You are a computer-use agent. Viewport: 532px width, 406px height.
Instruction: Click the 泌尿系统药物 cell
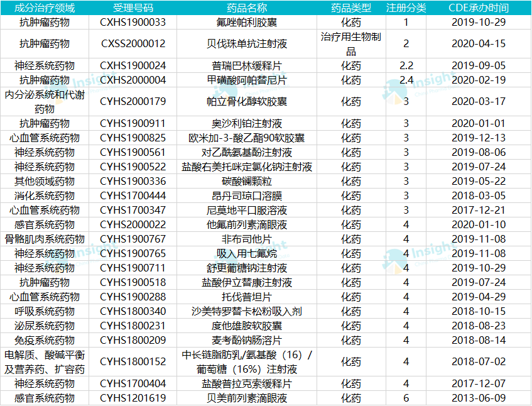[x=45, y=326]
